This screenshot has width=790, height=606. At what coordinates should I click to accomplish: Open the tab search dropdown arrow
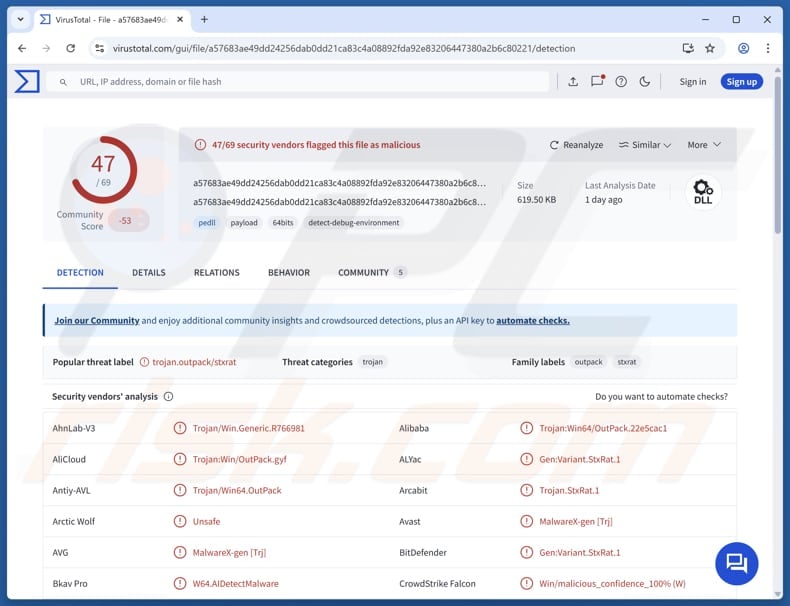coord(21,20)
